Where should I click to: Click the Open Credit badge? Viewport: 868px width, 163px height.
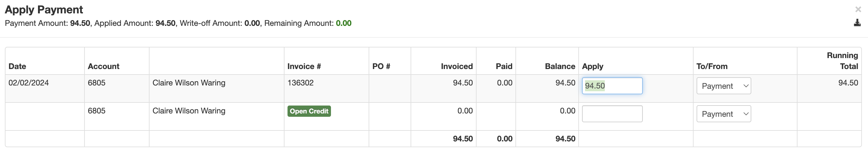[x=309, y=111]
